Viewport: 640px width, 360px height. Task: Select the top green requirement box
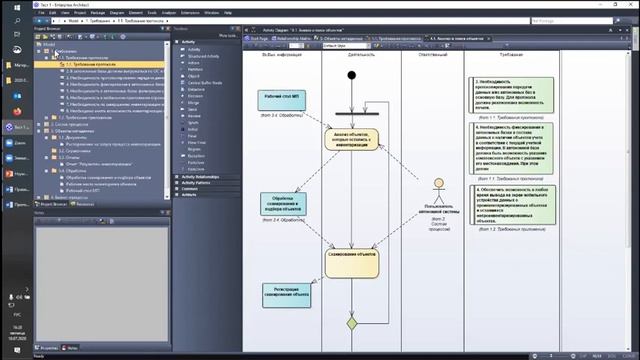tap(511, 95)
